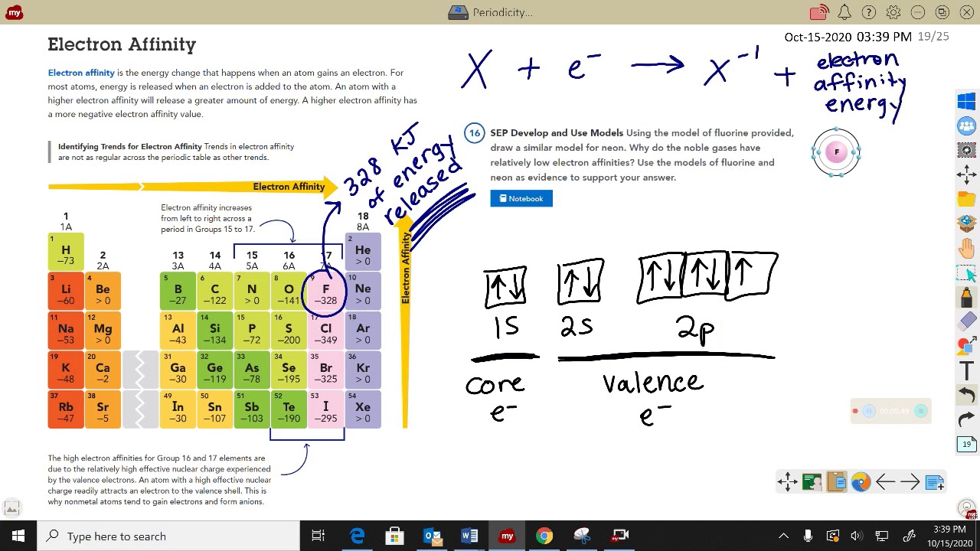Viewport: 980px width, 551px height.
Task: Open the page 19 navigator icon
Action: 966,444
